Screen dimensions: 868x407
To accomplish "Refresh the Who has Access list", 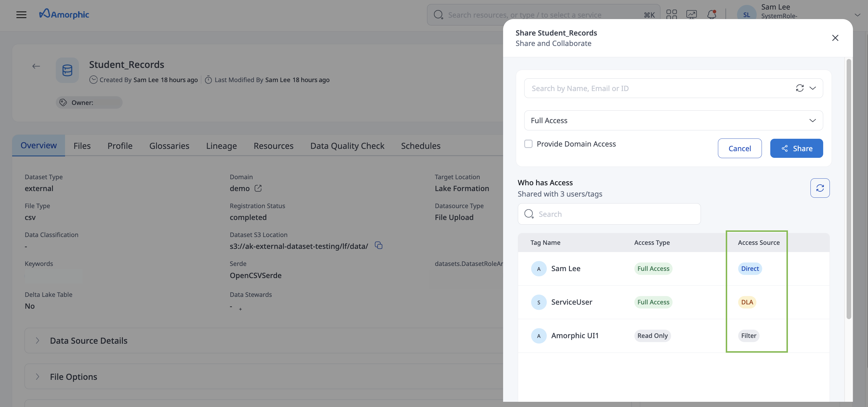I will (x=820, y=188).
